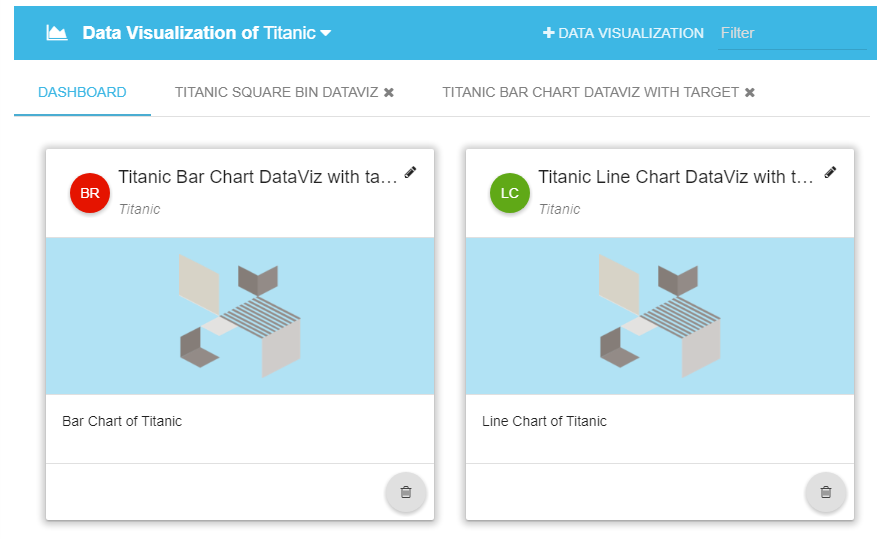Click the area chart icon in header
886x539 pixels.
point(57,33)
